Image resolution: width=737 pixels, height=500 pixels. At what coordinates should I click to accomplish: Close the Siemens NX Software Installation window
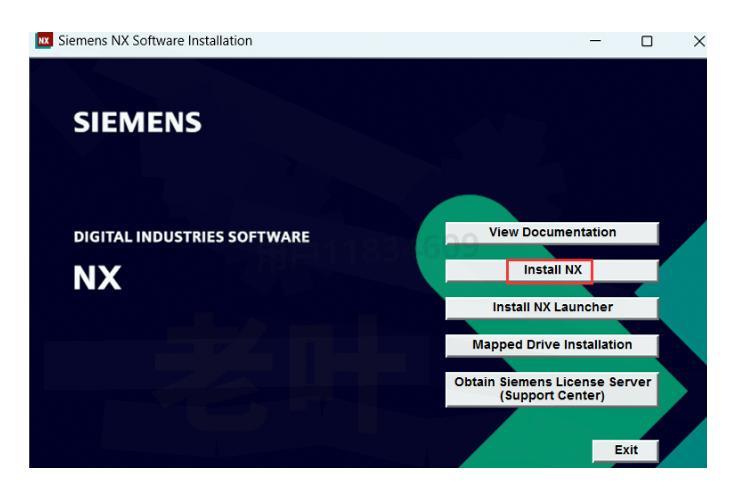click(x=699, y=41)
